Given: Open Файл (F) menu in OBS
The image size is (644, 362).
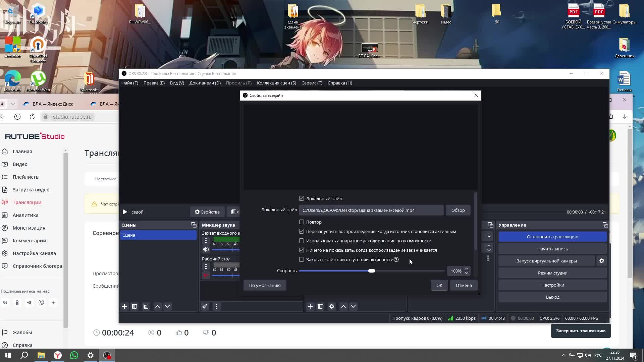Looking at the screenshot, I should click(x=130, y=83).
